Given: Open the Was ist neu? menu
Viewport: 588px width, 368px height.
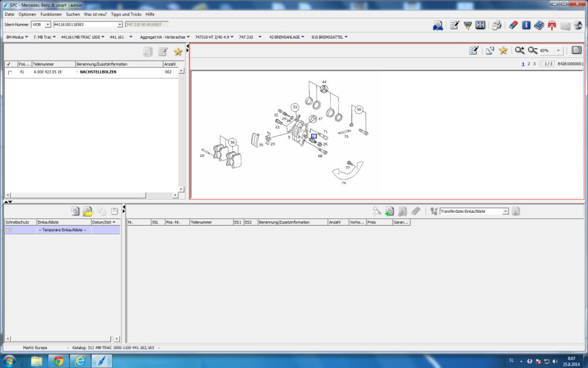Looking at the screenshot, I should (96, 14).
